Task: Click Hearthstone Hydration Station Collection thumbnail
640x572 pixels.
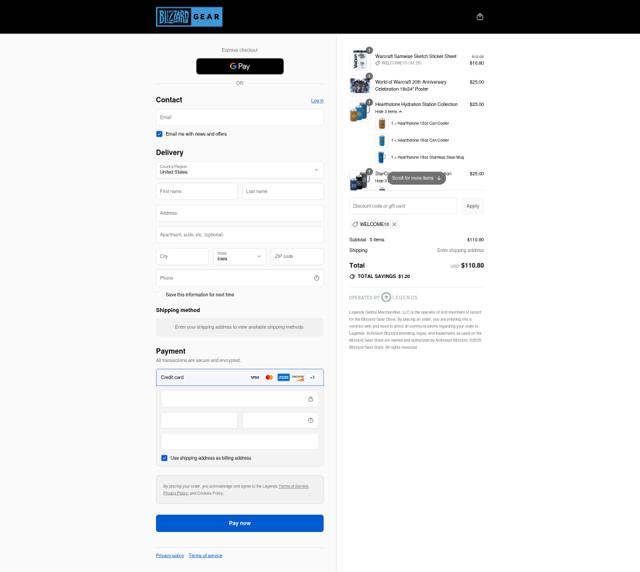Action: pos(360,111)
